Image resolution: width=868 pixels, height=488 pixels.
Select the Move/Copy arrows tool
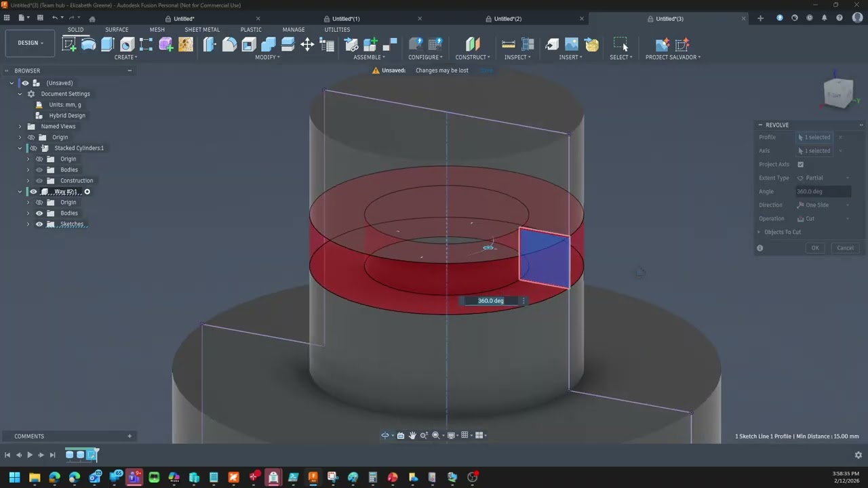pyautogui.click(x=307, y=45)
